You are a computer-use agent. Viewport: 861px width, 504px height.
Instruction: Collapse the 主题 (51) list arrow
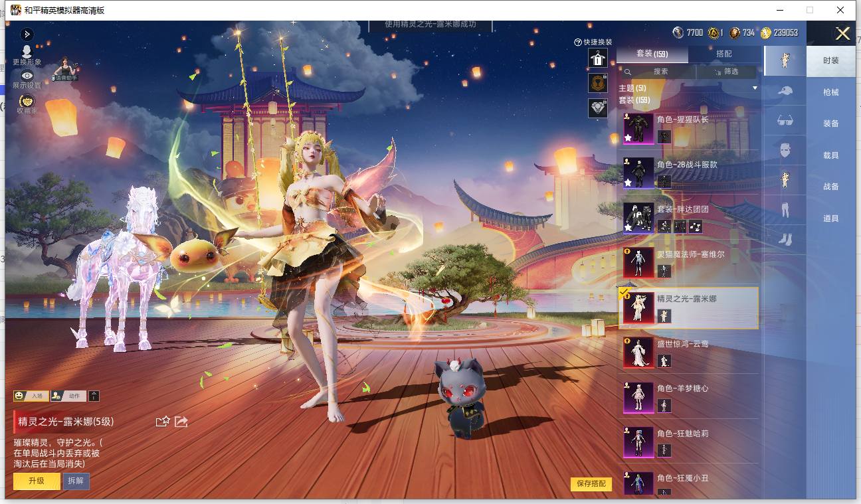(755, 88)
